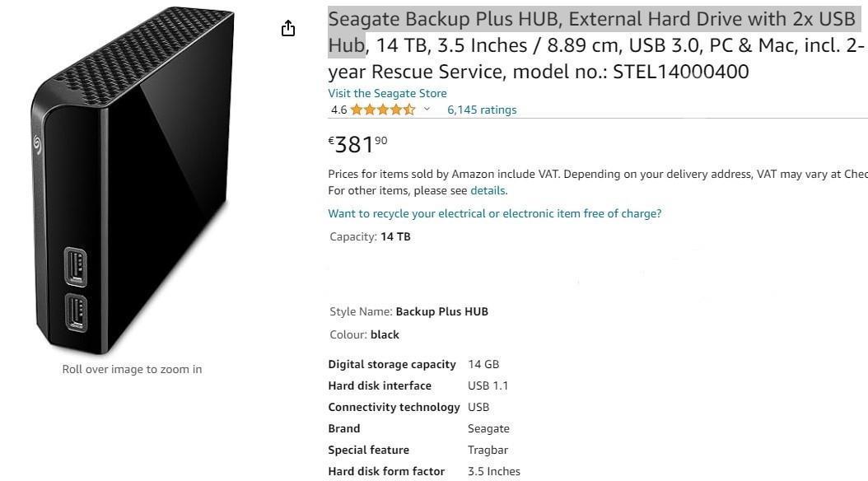Image resolution: width=868 pixels, height=481 pixels.
Task: Click the Seagate hard drive product image
Action: pyautogui.click(x=132, y=181)
